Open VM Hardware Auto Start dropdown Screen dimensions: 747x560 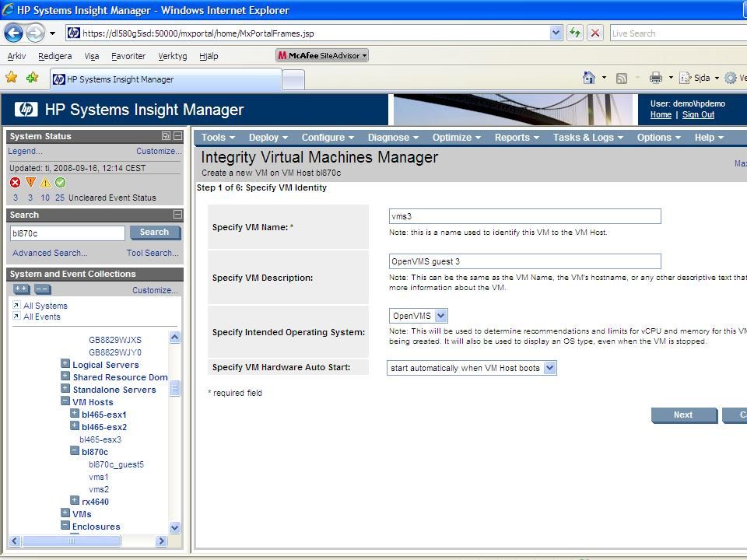[550, 368]
